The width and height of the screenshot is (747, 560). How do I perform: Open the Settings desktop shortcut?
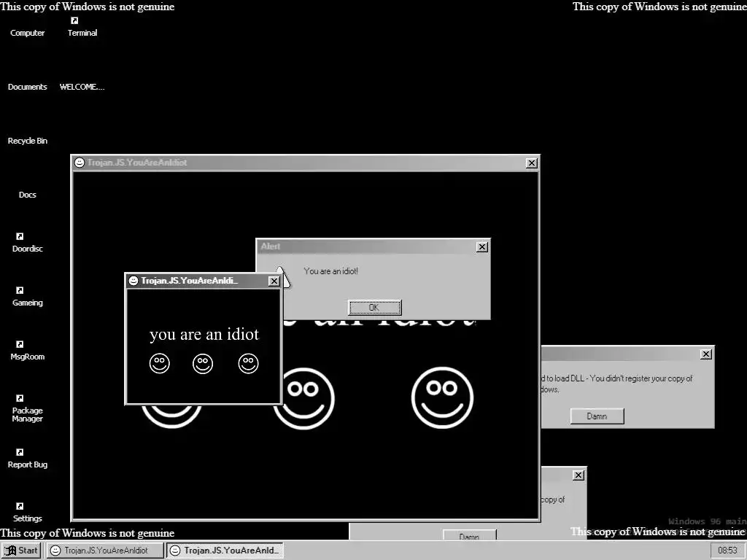tap(27, 513)
